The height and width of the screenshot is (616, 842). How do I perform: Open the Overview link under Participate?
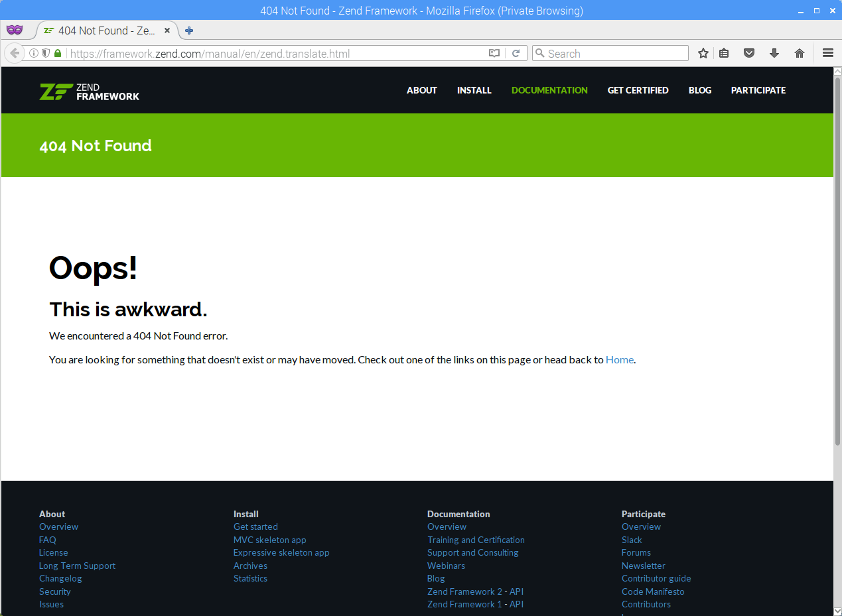pos(641,526)
